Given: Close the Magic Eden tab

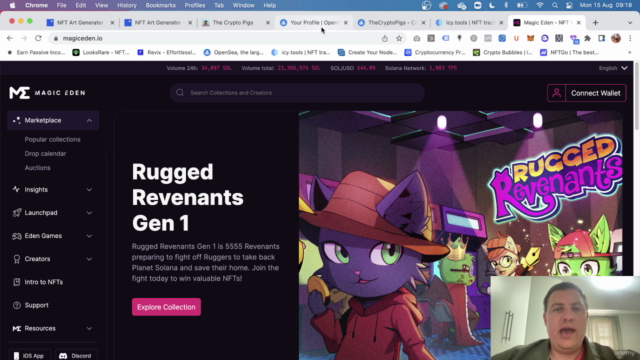Looking at the screenshot, I should coord(578,23).
